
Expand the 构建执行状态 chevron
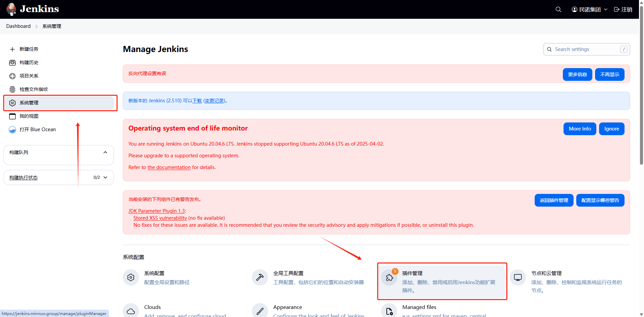click(x=105, y=177)
